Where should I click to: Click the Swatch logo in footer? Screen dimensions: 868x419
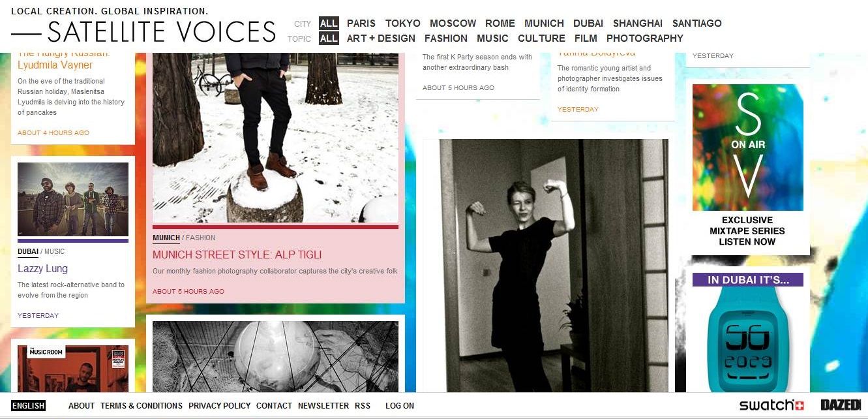pyautogui.click(x=771, y=405)
